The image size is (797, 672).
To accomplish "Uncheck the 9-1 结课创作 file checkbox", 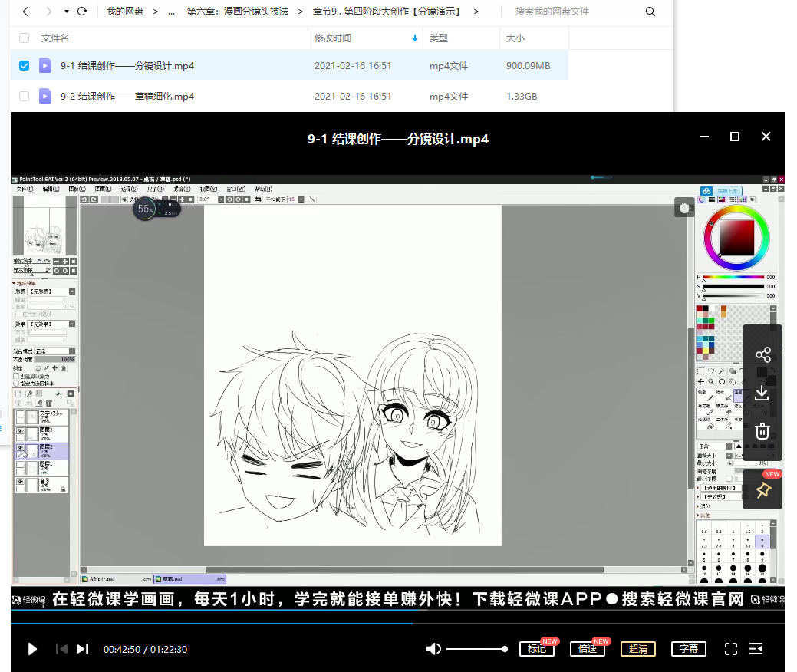I will point(25,66).
